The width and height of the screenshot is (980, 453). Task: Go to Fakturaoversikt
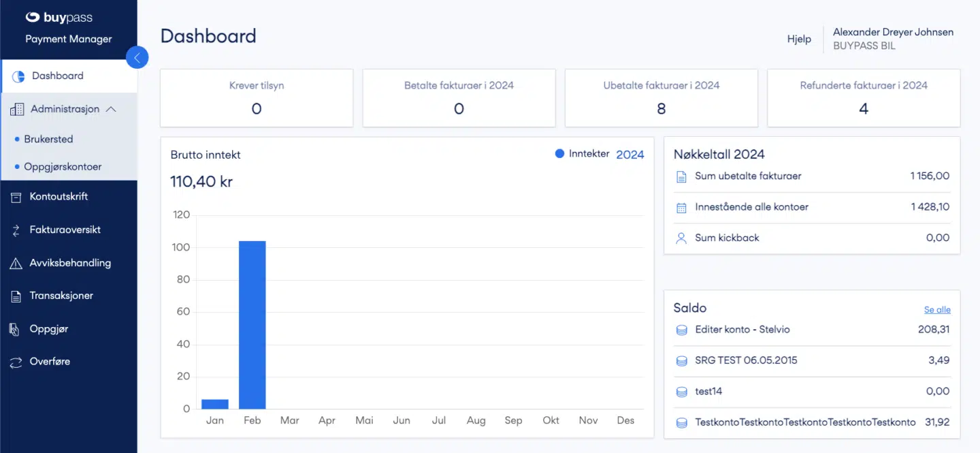65,230
